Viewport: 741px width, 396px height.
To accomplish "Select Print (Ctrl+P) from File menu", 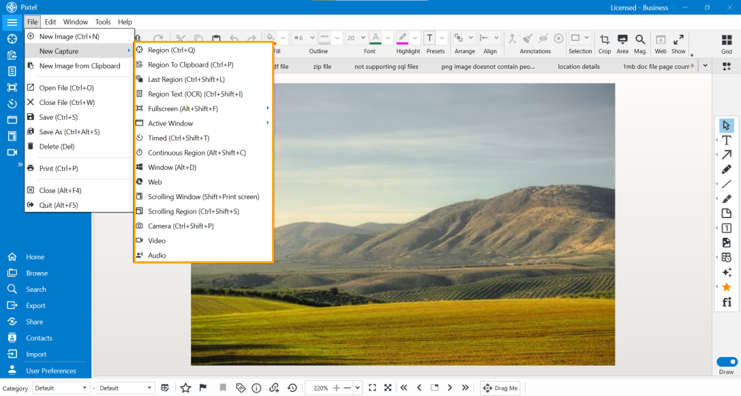I will (x=79, y=168).
